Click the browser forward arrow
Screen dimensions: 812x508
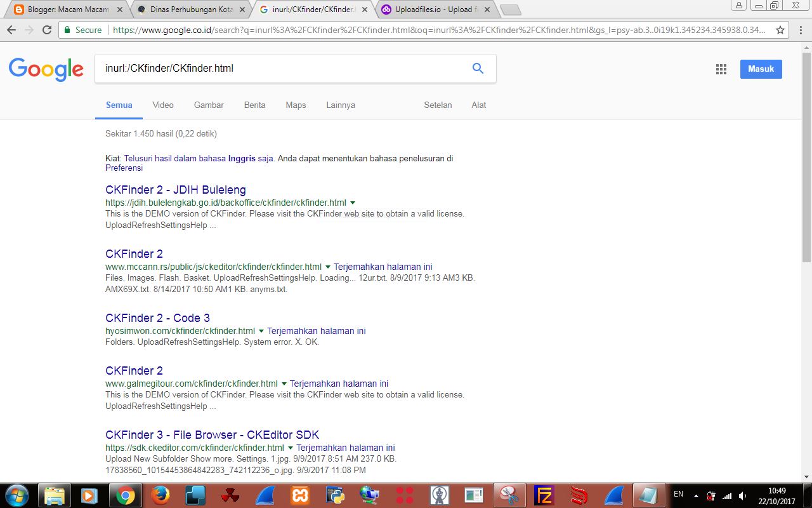tap(29, 30)
